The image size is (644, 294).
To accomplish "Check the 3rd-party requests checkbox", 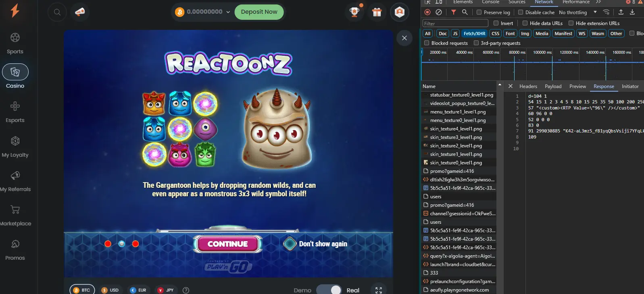I will click(x=476, y=43).
